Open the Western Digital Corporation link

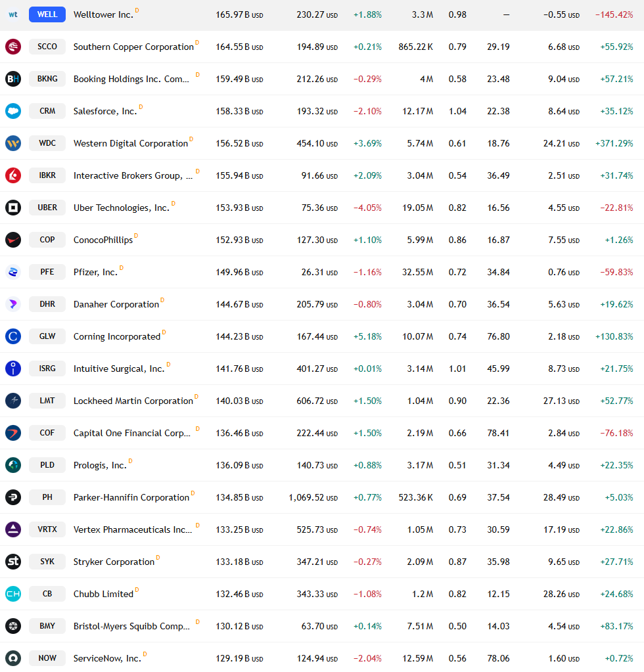pos(131,144)
